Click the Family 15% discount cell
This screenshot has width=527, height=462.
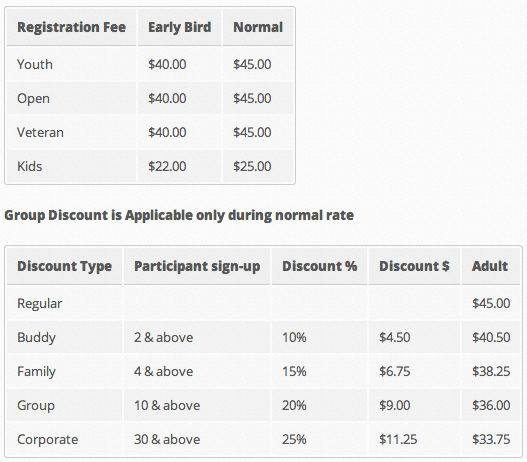coord(294,372)
